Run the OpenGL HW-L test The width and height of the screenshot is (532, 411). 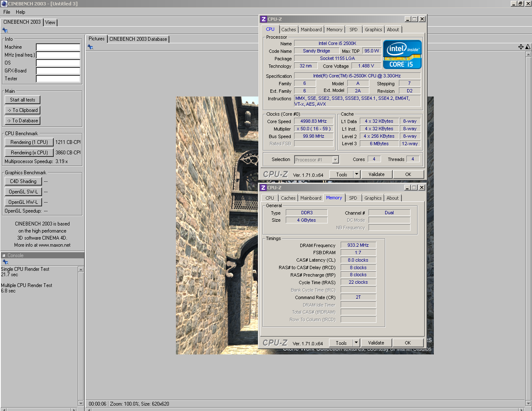click(x=23, y=202)
